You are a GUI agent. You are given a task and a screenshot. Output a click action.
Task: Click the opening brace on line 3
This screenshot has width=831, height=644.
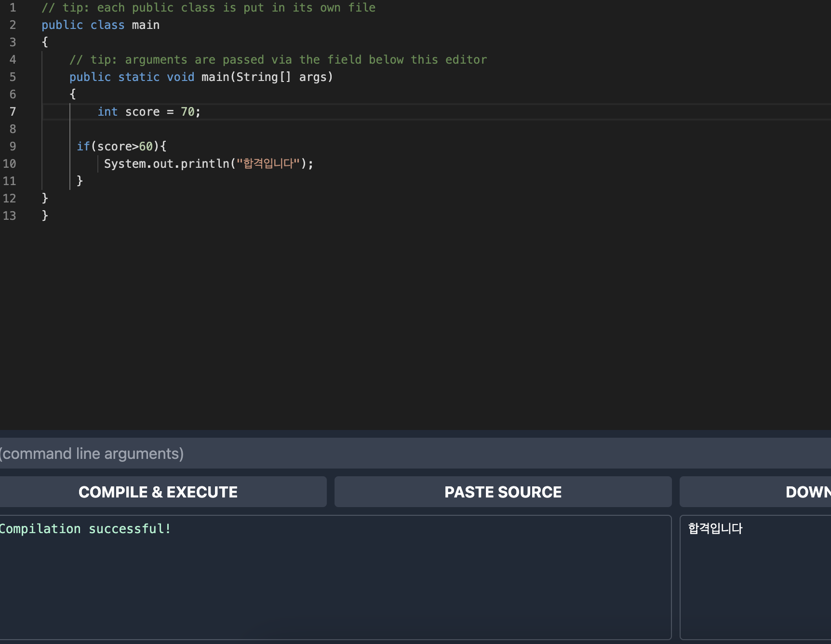point(45,42)
